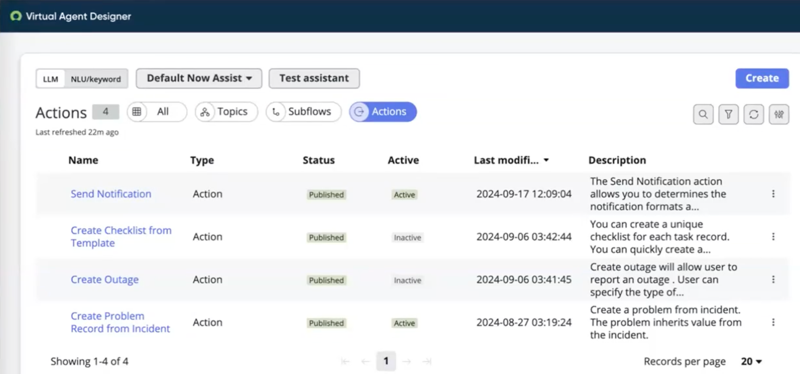Open more options for Create Checklist from Template row
800x374 pixels.
(x=773, y=237)
